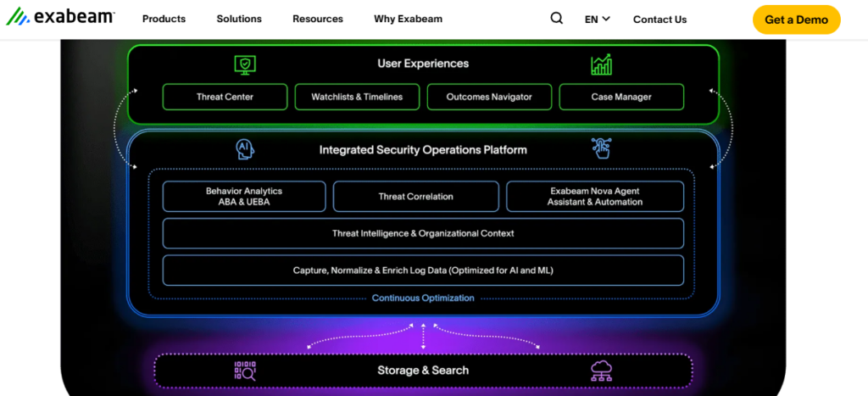Select the Watchlists & Timelines box
The height and width of the screenshot is (396, 868).
(357, 97)
